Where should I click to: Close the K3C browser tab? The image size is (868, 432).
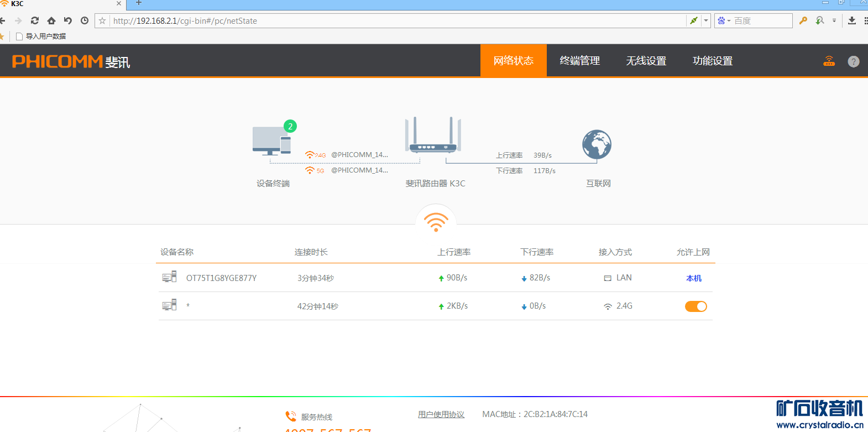tap(118, 3)
